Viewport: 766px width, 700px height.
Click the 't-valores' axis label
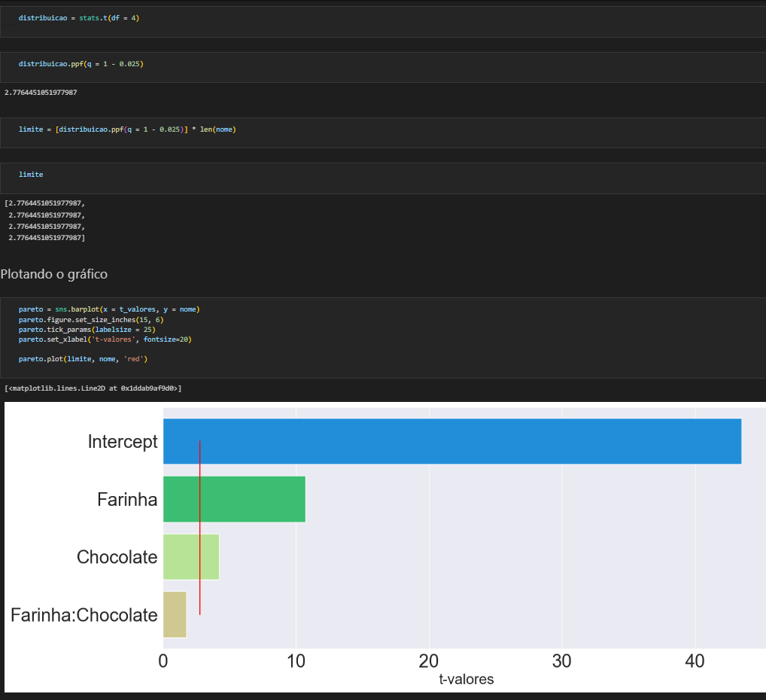(466, 679)
